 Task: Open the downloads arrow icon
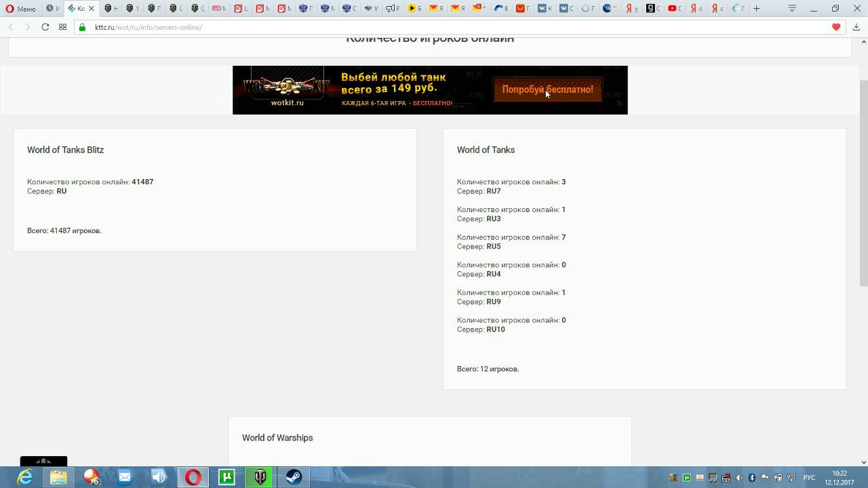(x=856, y=27)
